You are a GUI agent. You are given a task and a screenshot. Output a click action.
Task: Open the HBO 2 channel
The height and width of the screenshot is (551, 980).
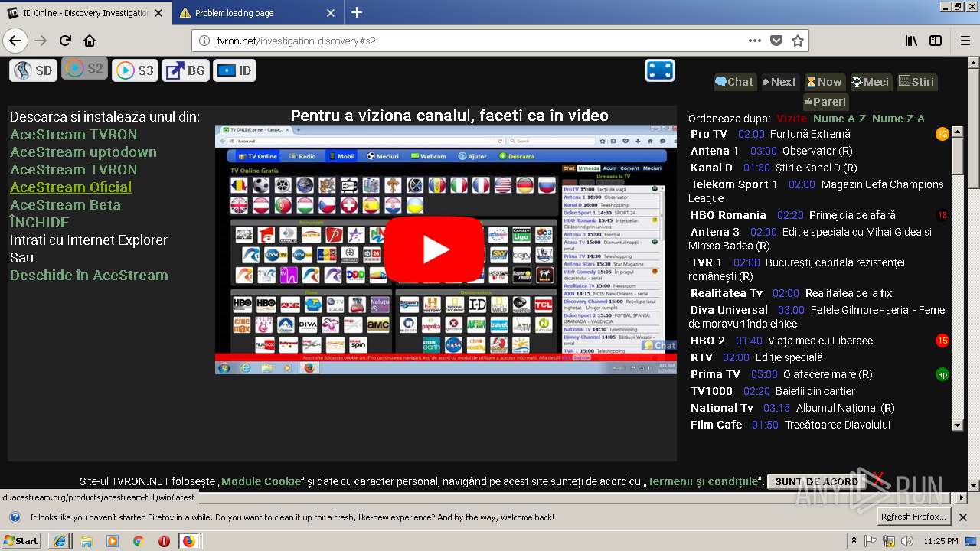(707, 341)
